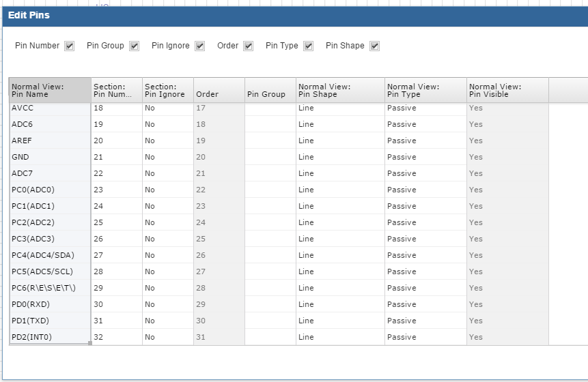Click Order value 26 in PC4(ADC4/SDA) row

click(x=219, y=255)
